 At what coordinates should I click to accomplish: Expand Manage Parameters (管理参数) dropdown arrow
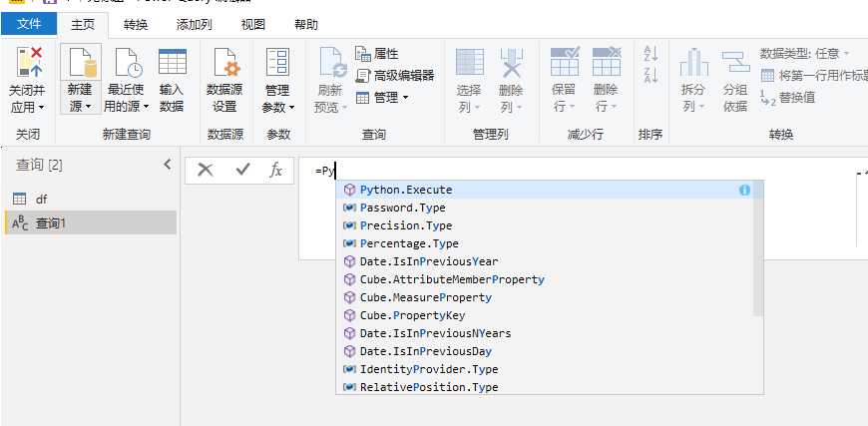[x=291, y=107]
